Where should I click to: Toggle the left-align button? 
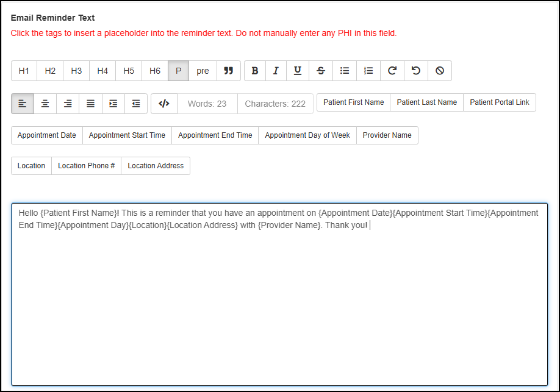click(x=22, y=103)
